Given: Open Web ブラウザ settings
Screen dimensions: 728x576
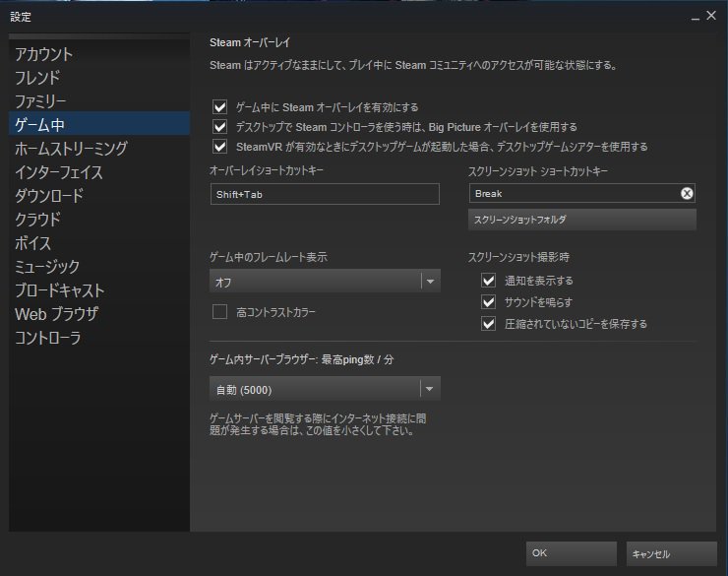Looking at the screenshot, I should (x=99, y=314).
